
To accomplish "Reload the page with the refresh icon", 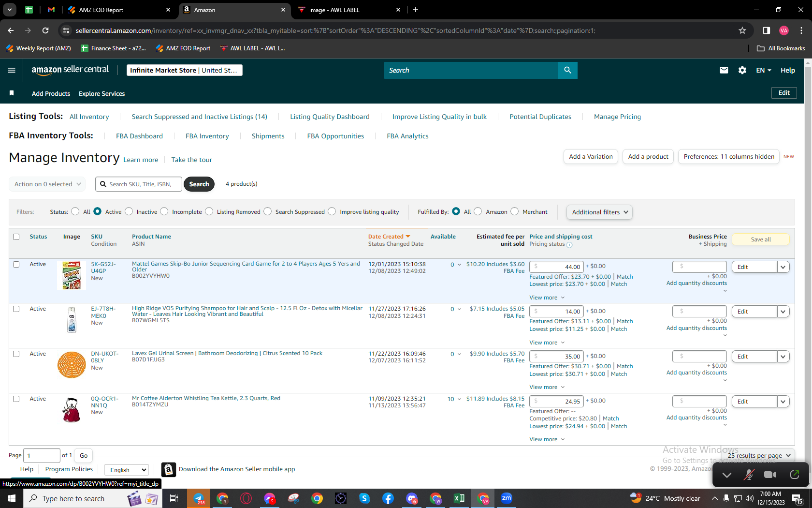I will click(45, 30).
